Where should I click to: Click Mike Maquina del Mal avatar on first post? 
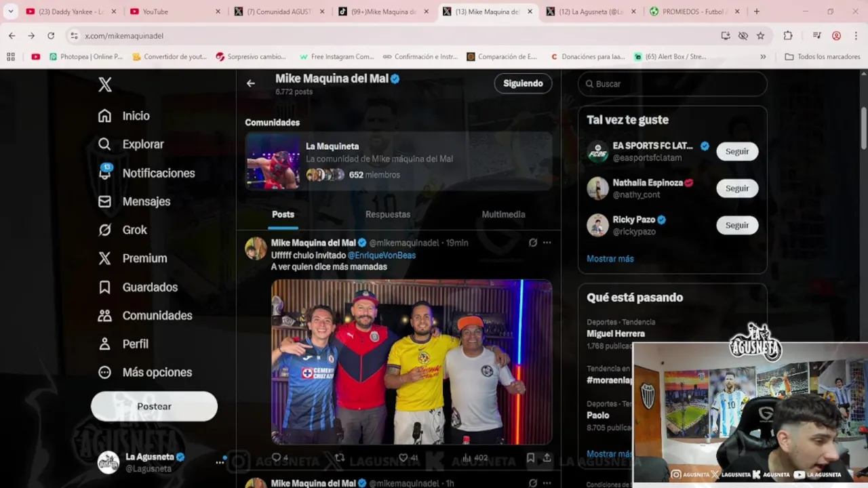pyautogui.click(x=256, y=249)
